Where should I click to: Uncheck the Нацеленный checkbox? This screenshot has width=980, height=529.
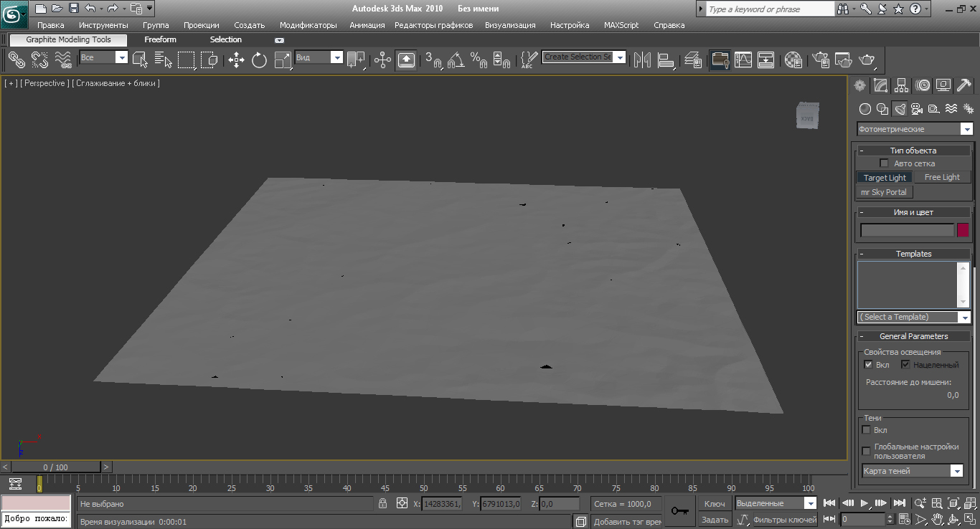click(905, 365)
